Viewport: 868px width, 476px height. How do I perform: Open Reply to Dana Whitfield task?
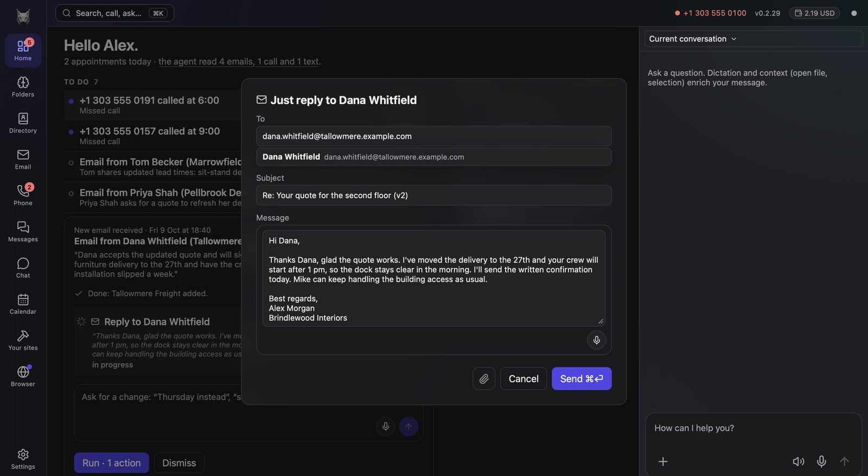tap(157, 322)
